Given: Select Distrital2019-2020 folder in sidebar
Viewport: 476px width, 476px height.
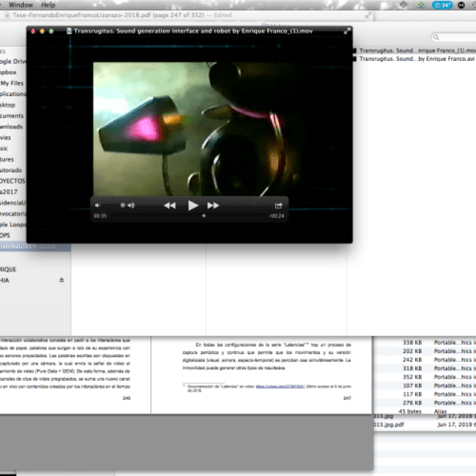Looking at the screenshot, I should click(x=35, y=246).
